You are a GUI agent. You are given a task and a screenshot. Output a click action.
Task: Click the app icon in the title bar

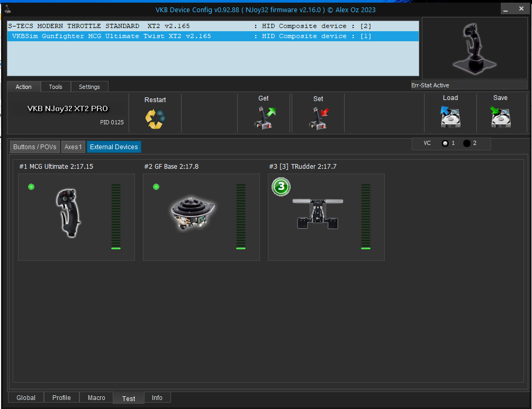click(7, 9)
